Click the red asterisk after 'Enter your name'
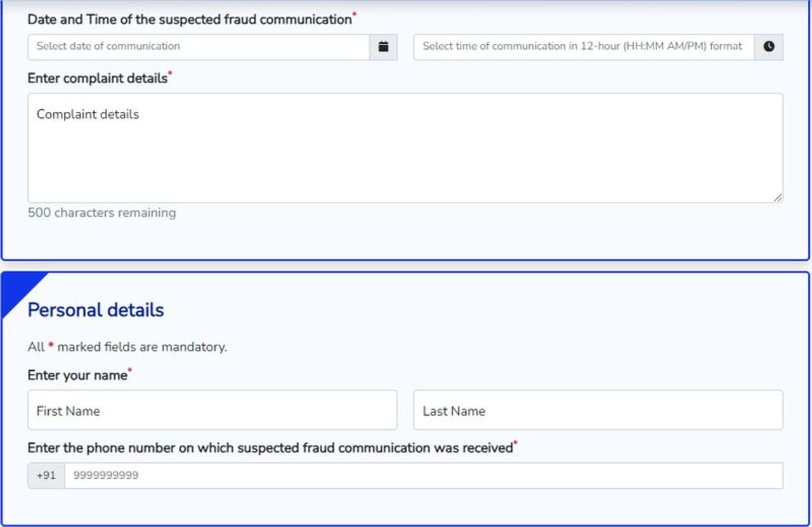 130,370
